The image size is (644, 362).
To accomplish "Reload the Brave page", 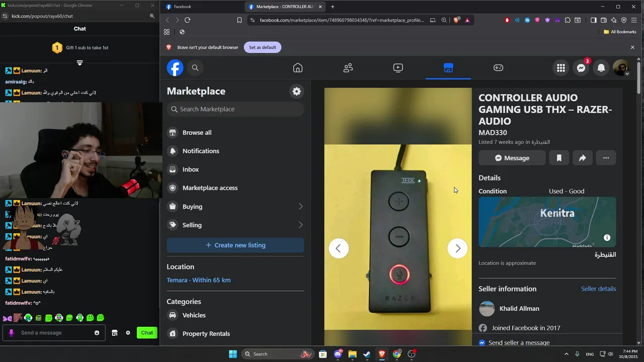I will (187, 20).
